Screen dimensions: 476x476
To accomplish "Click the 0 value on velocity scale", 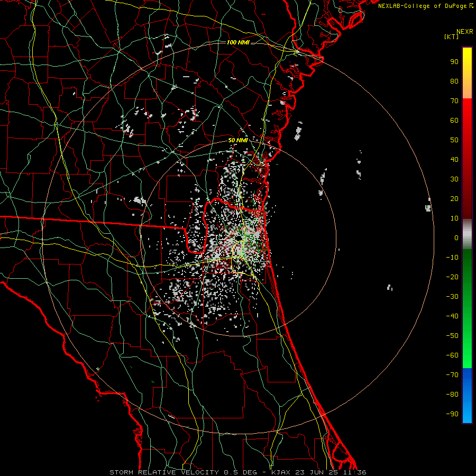I will coord(456,237).
